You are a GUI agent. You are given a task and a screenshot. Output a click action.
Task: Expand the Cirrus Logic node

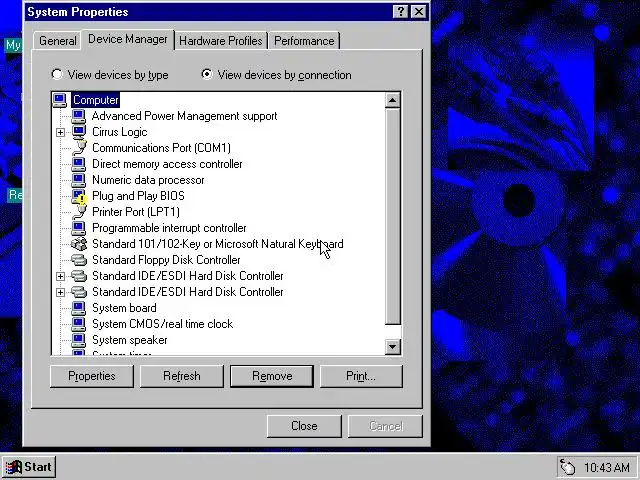(x=60, y=132)
